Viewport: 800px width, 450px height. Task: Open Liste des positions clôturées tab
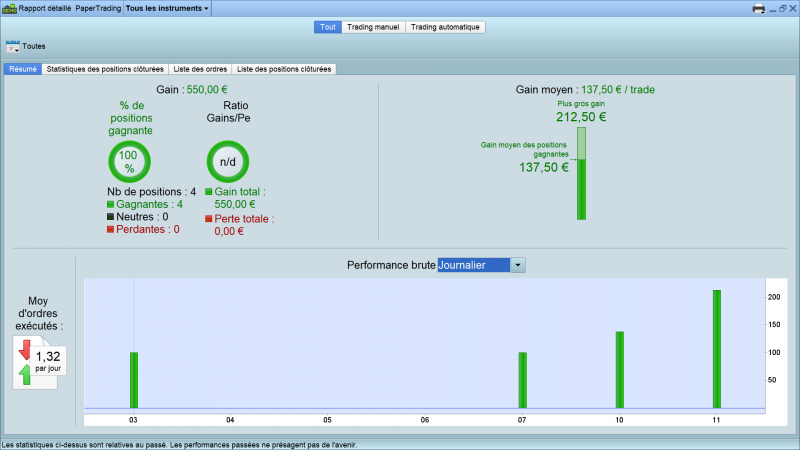pos(283,69)
